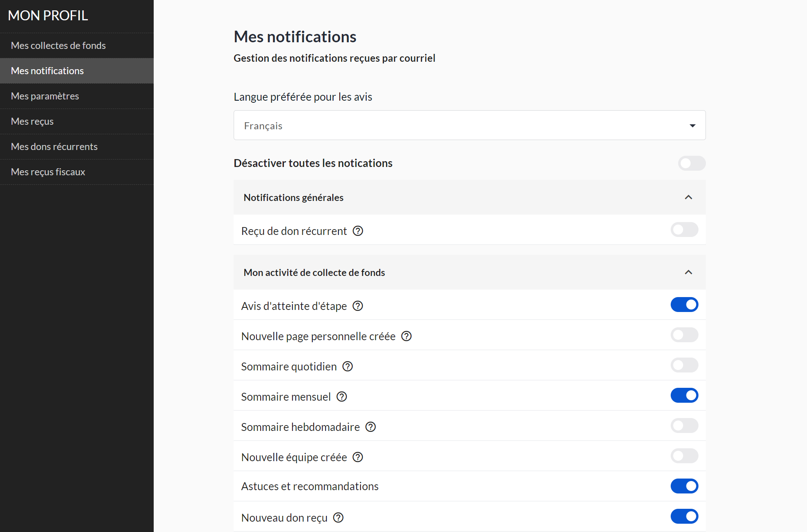Image resolution: width=807 pixels, height=532 pixels.
Task: Open the Mes reçus fiscaux link
Action: tap(48, 172)
